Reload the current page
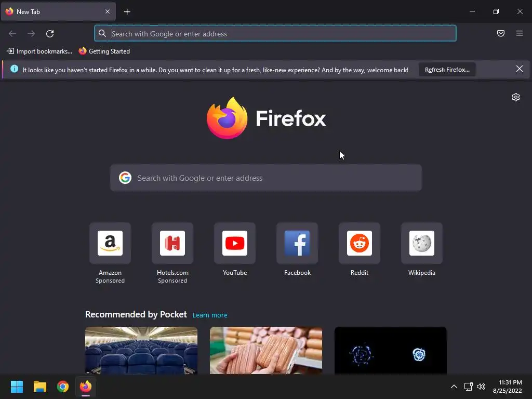The image size is (532, 399). pos(50,34)
